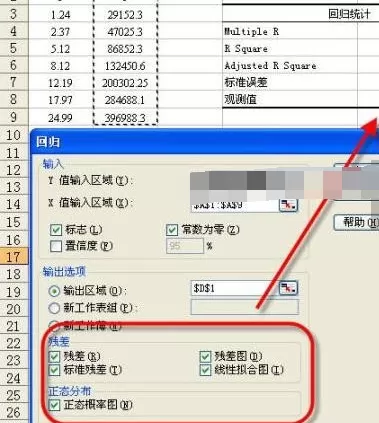
Task: Click cell containing 5.12
Action: pos(61,49)
